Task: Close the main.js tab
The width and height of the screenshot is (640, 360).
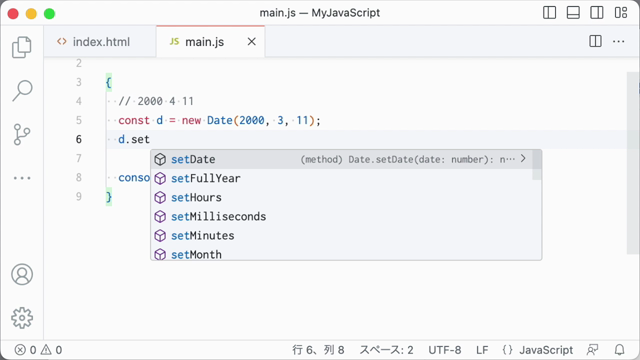Action: (252, 42)
